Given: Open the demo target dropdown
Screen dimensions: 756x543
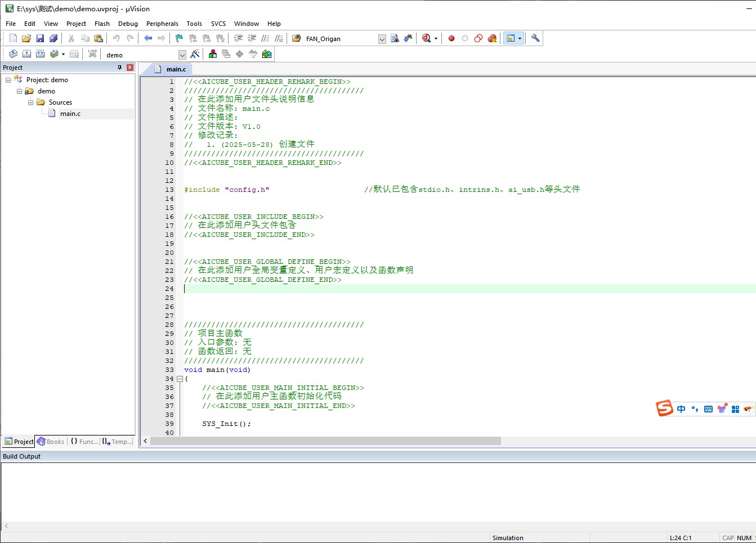Looking at the screenshot, I should coord(182,55).
